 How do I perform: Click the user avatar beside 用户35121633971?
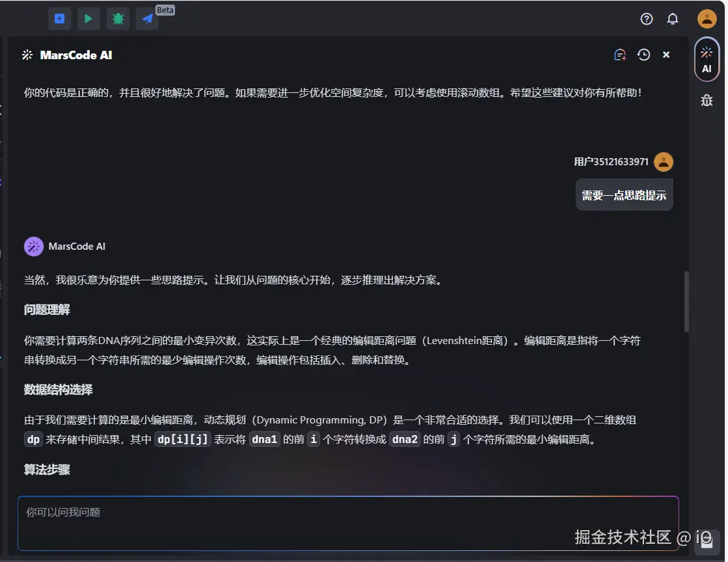click(663, 162)
